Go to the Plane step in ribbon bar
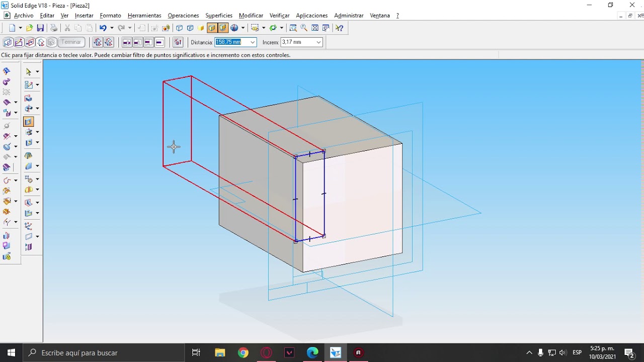The width and height of the screenshot is (644, 362). tap(8, 42)
